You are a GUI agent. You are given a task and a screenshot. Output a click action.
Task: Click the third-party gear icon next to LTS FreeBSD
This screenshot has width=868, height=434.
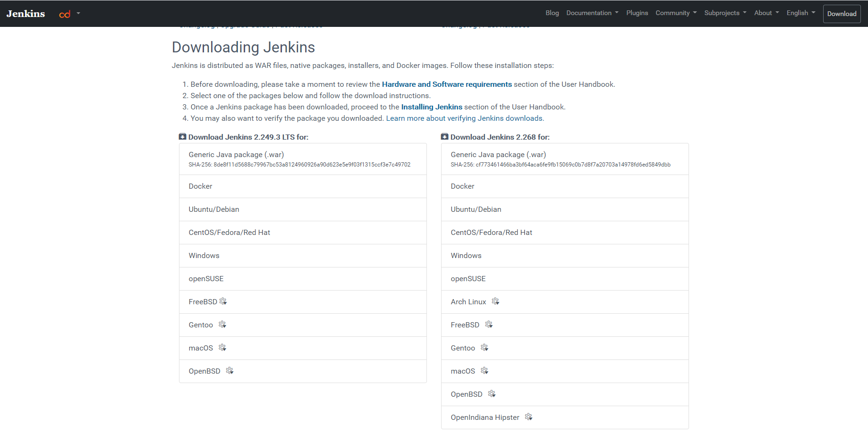click(x=223, y=301)
